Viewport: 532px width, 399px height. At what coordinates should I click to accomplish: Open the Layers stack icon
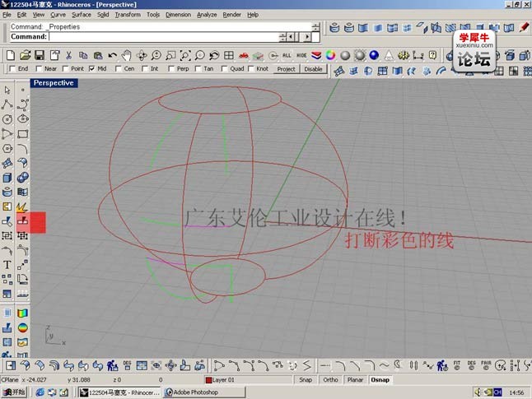tap(316, 55)
